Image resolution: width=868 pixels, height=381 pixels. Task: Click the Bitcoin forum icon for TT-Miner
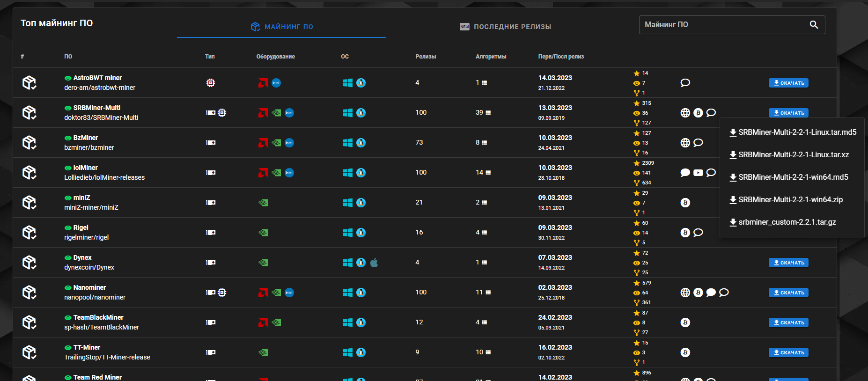click(x=685, y=352)
